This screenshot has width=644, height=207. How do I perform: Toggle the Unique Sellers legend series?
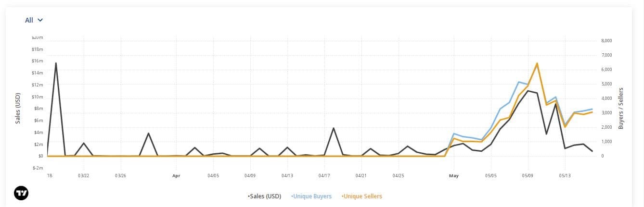tap(361, 196)
